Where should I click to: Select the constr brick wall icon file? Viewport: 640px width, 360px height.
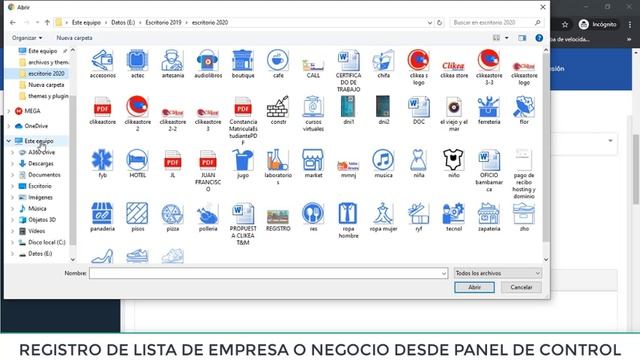(x=278, y=110)
